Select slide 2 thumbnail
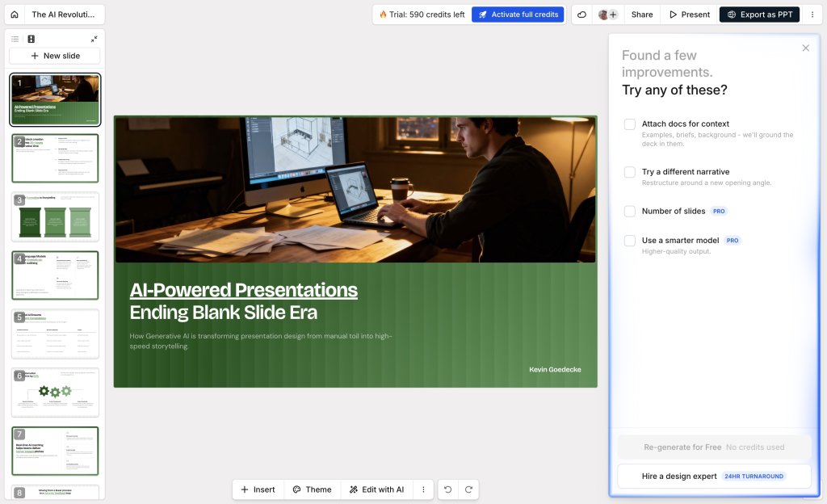827x504 pixels. point(55,158)
